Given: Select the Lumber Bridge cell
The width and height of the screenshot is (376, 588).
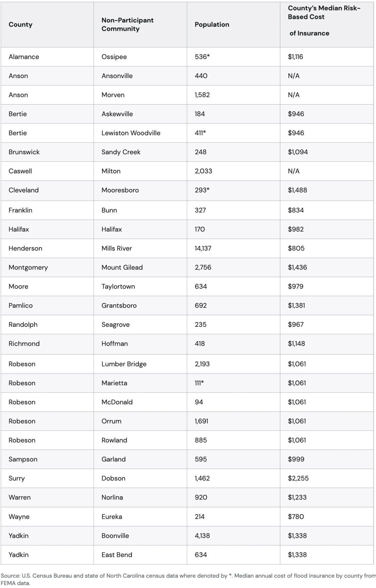Looking at the screenshot, I should click(x=124, y=364).
